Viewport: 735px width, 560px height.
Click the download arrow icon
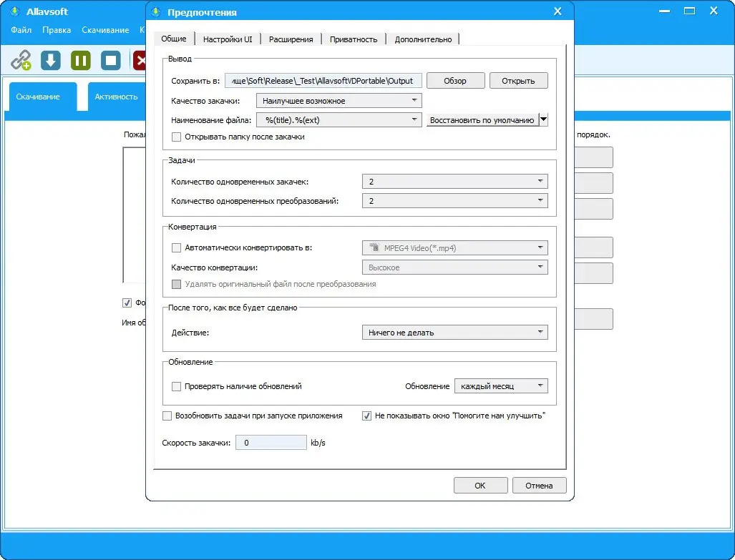50,60
